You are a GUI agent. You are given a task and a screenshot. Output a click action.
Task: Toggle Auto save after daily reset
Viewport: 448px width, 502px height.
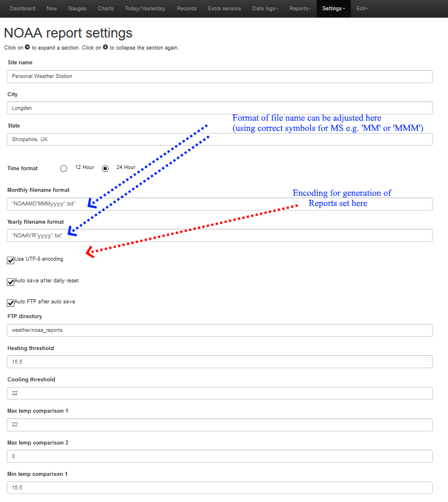pyautogui.click(x=11, y=282)
